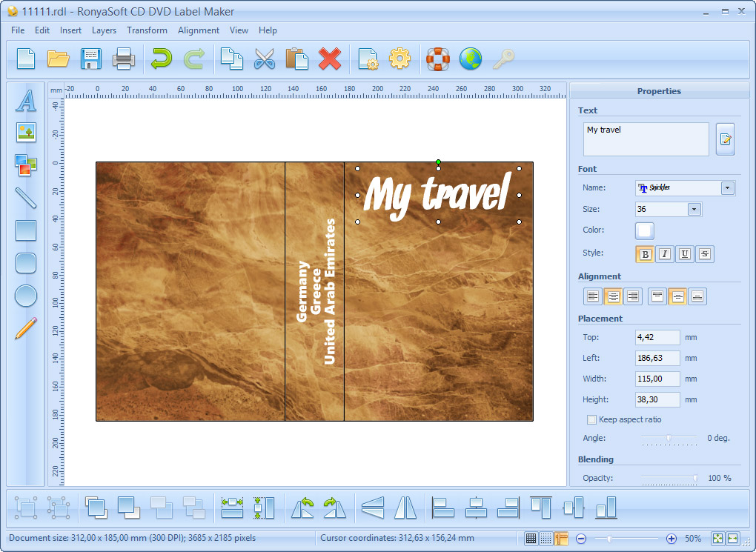
Task: Align objects to the left edge in bottom toolbar
Action: (x=443, y=508)
